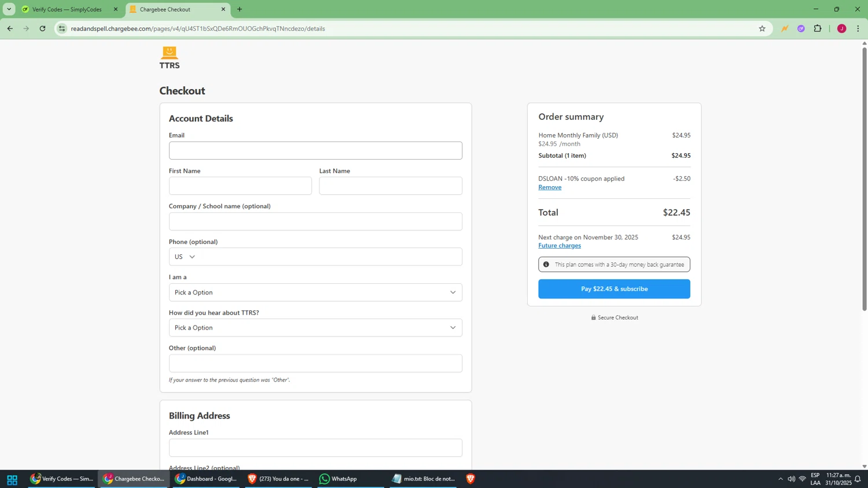Expand 'How did you hear about TTRS' dropdown

315,328
